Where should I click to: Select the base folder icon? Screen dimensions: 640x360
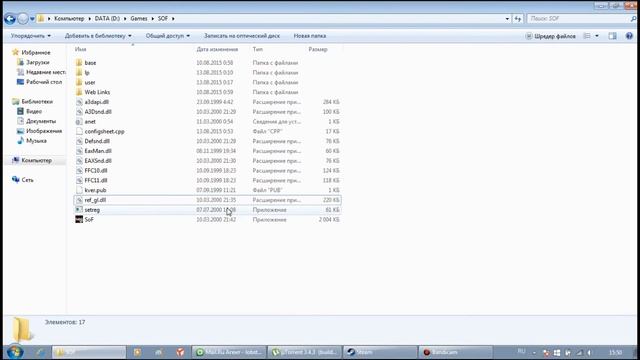[79, 63]
